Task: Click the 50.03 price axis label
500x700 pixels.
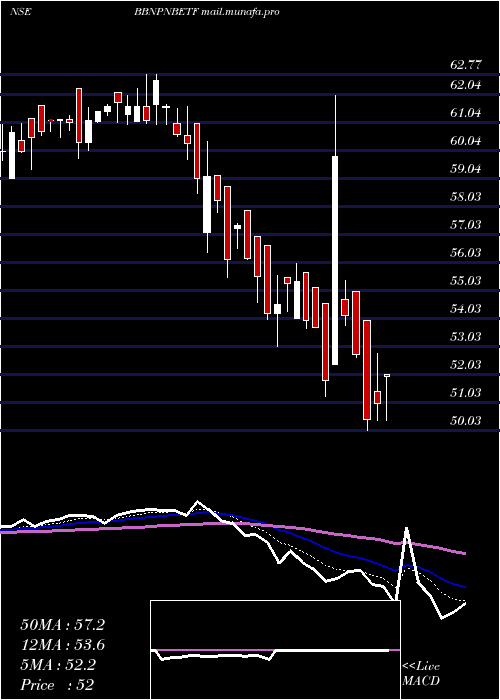Action: (x=466, y=420)
